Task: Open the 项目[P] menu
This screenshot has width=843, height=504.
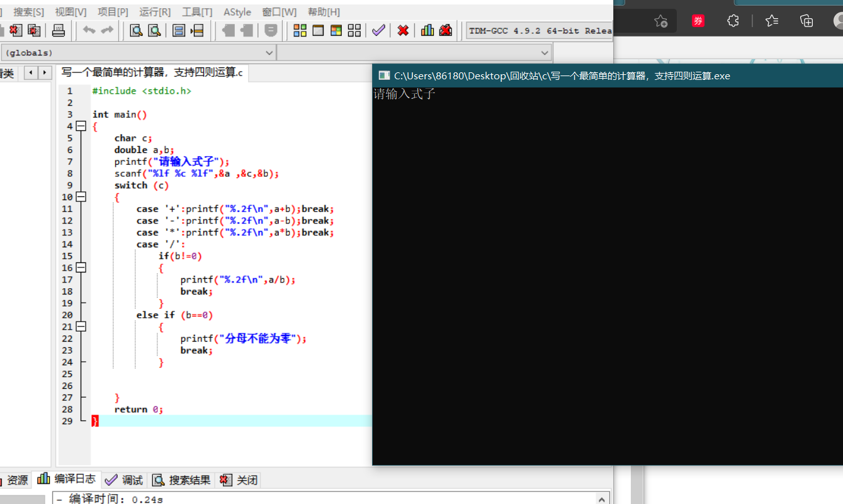Action: (113, 12)
